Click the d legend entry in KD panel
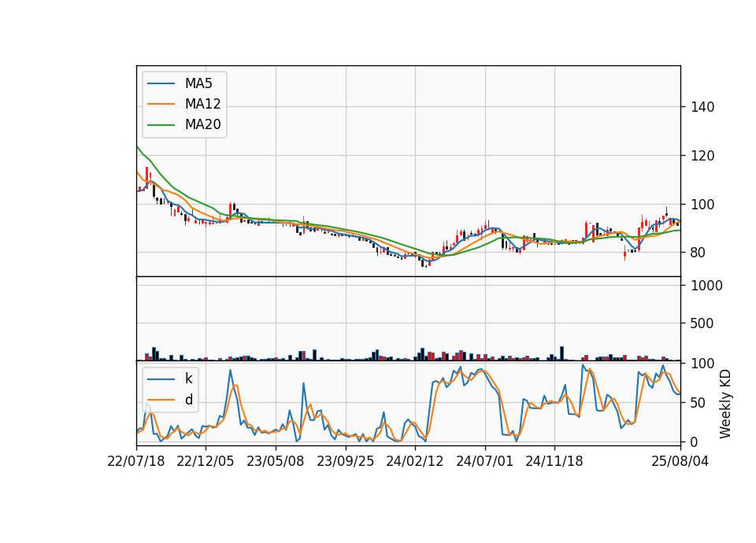The width and height of the screenshot is (756, 543). point(170,400)
